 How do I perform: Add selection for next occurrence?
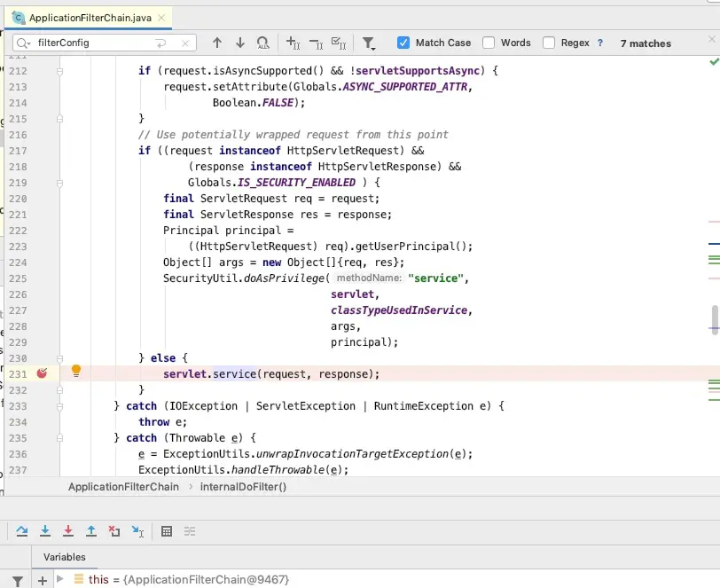(293, 43)
